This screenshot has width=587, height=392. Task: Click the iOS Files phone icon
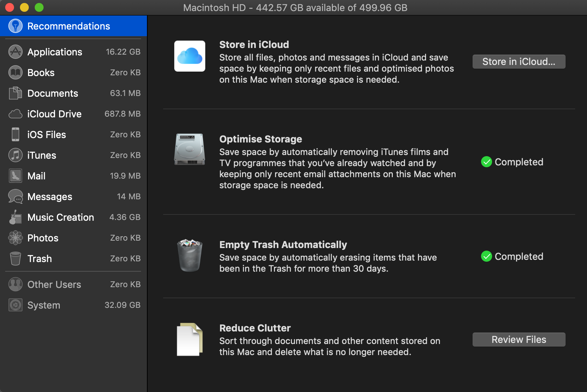[16, 134]
